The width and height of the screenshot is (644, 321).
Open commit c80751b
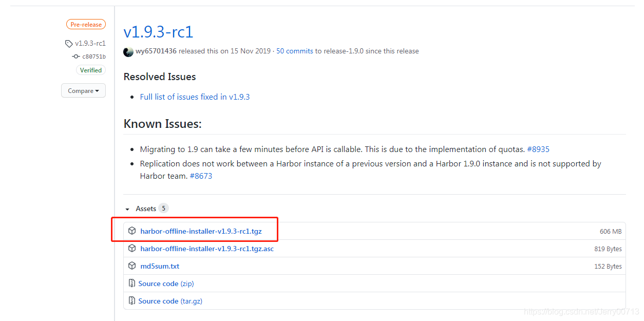point(94,56)
